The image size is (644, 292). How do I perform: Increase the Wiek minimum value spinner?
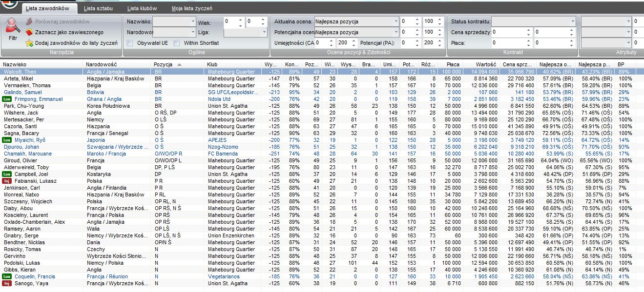click(x=240, y=19)
